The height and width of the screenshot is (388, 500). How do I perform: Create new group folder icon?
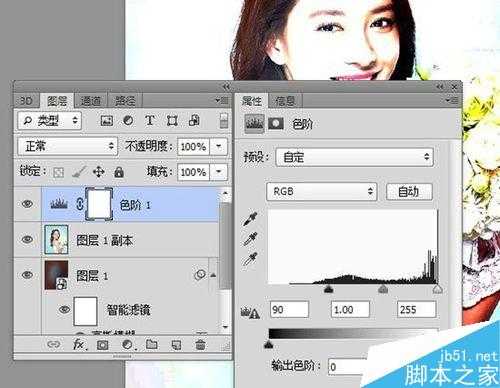[152, 344]
